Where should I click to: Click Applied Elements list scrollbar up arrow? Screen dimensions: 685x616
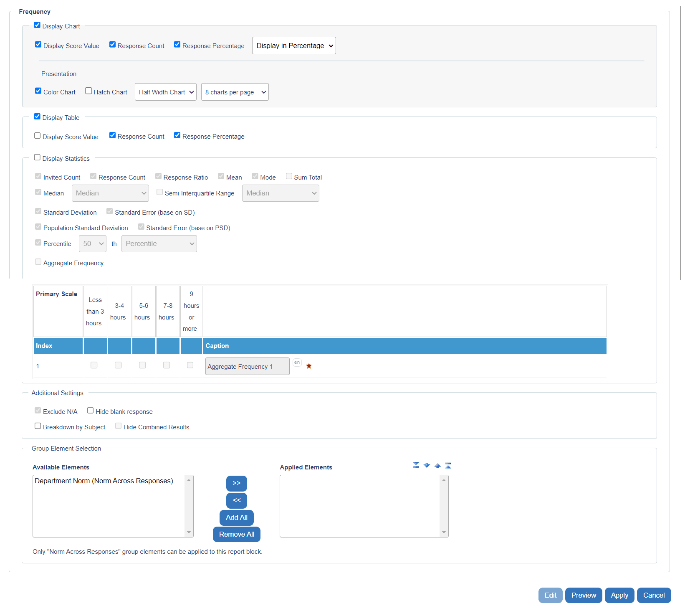[444, 480]
